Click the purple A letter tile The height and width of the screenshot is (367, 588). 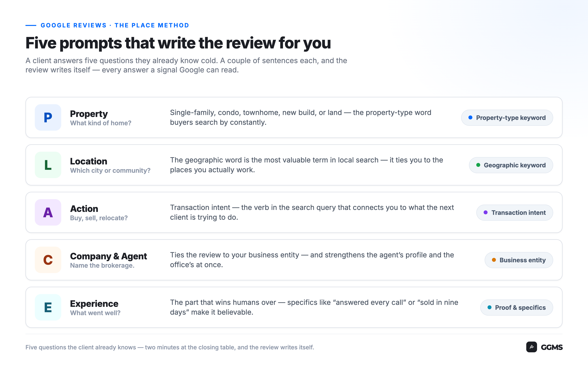pyautogui.click(x=48, y=212)
